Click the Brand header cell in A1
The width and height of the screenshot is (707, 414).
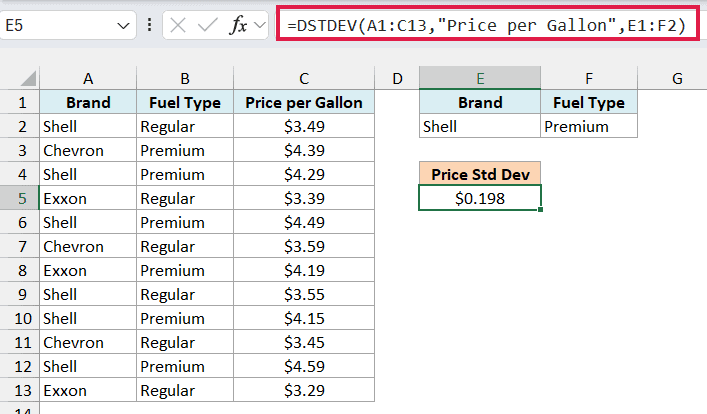point(88,102)
